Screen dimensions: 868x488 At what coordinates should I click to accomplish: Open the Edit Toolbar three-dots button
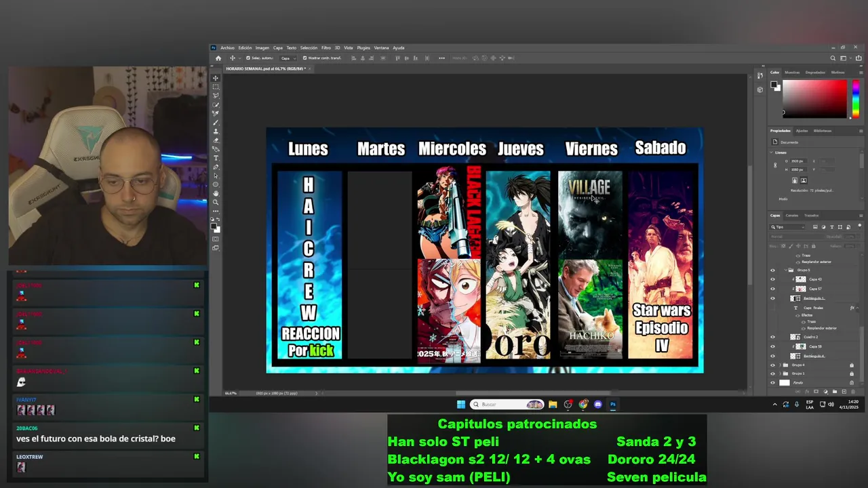[216, 211]
